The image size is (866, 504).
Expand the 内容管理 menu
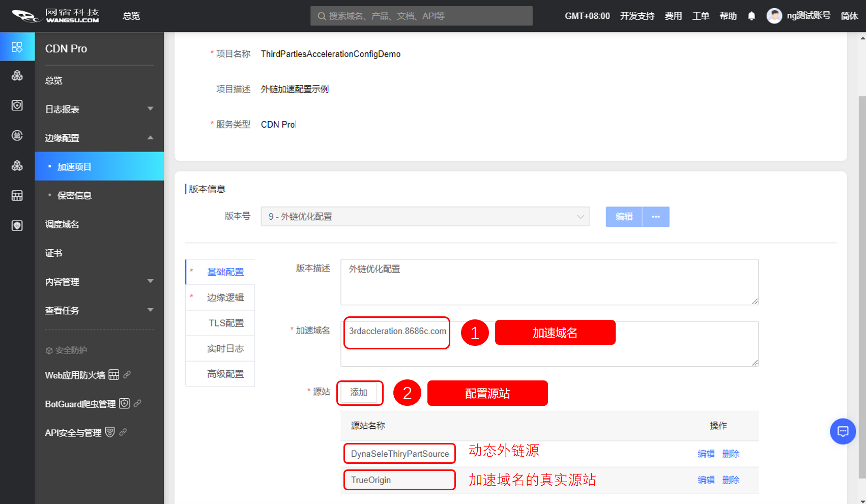click(150, 281)
